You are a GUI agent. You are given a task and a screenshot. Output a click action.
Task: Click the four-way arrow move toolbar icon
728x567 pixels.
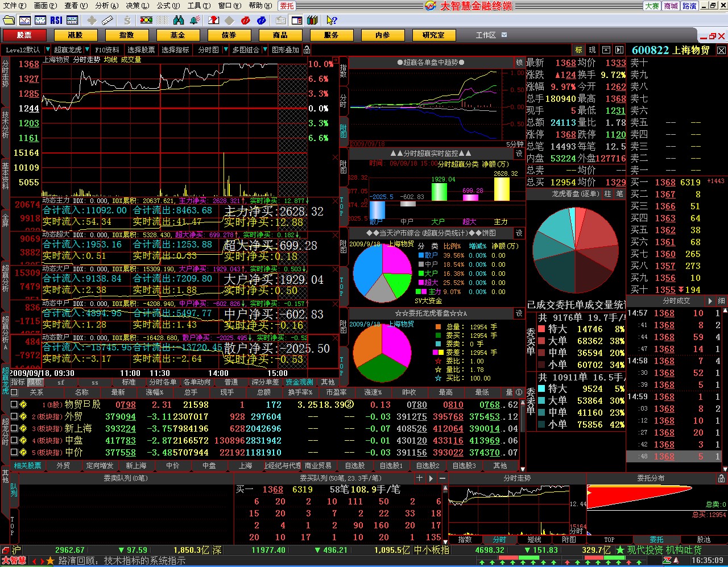tap(92, 20)
